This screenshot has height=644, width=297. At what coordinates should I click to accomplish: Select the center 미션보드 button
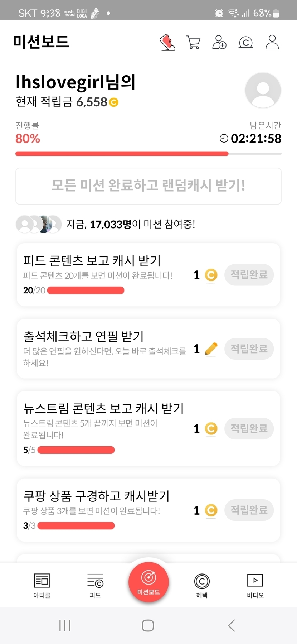(x=148, y=582)
